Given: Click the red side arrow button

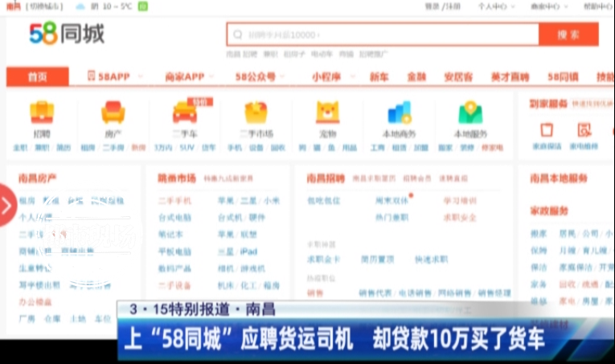Looking at the screenshot, I should pyautogui.click(x=6, y=205).
